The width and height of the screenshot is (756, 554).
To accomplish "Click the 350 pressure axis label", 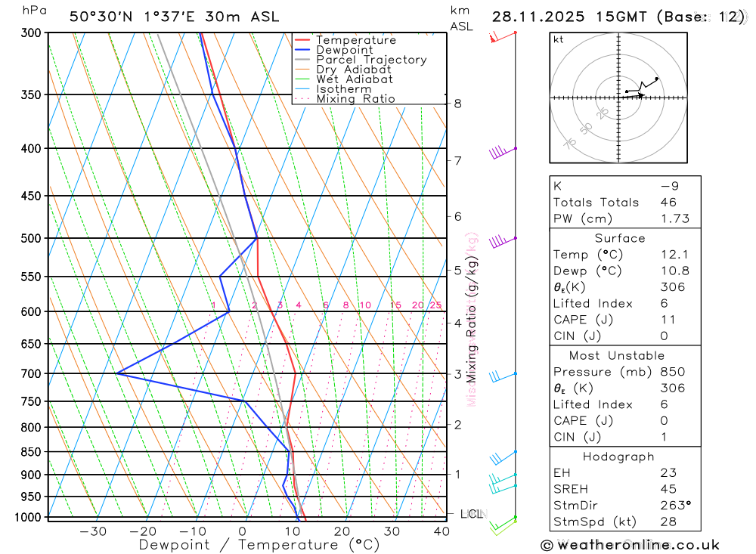I will (31, 94).
